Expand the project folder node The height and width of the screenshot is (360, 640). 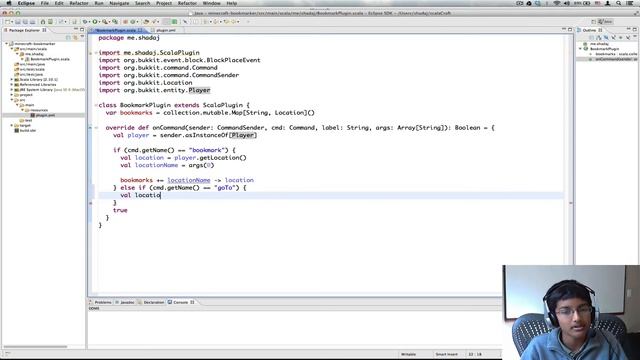[x=12, y=95]
